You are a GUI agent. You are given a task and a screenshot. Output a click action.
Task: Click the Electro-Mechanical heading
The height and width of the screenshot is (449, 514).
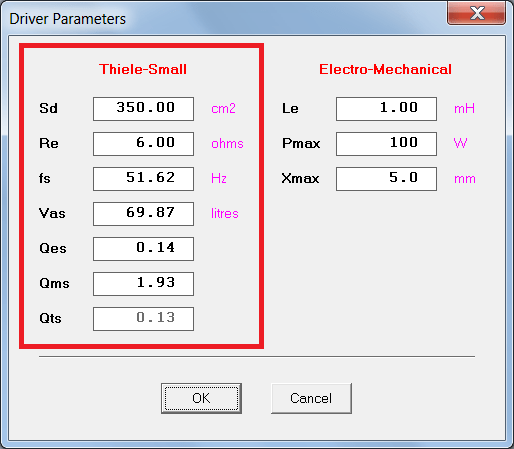pos(385,69)
